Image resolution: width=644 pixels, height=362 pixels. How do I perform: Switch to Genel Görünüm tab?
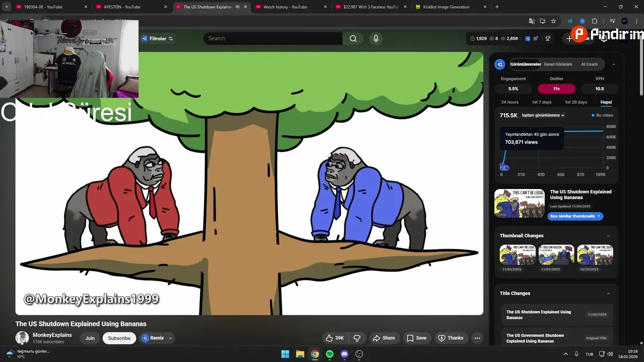click(558, 64)
